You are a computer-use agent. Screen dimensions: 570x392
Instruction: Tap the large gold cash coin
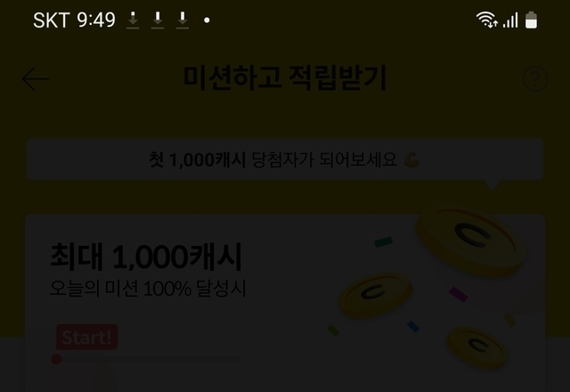click(x=471, y=240)
